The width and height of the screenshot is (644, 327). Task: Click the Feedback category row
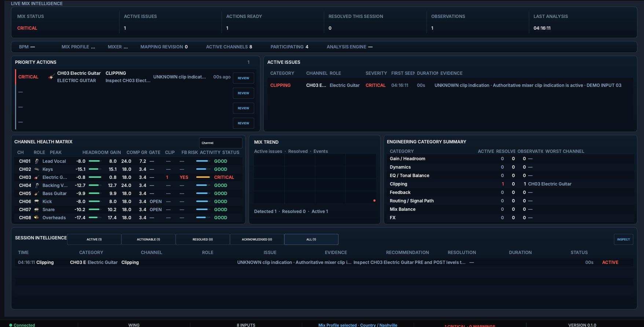[x=510, y=192]
